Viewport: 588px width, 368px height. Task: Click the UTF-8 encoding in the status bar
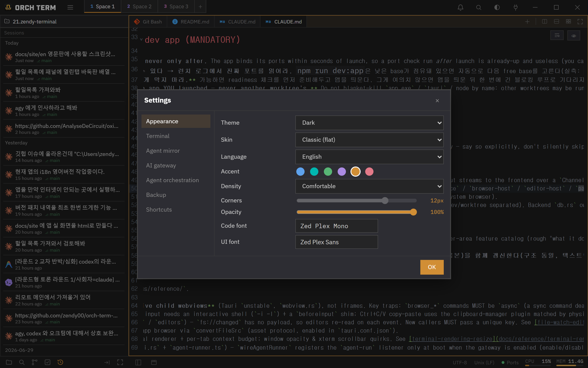click(460, 362)
